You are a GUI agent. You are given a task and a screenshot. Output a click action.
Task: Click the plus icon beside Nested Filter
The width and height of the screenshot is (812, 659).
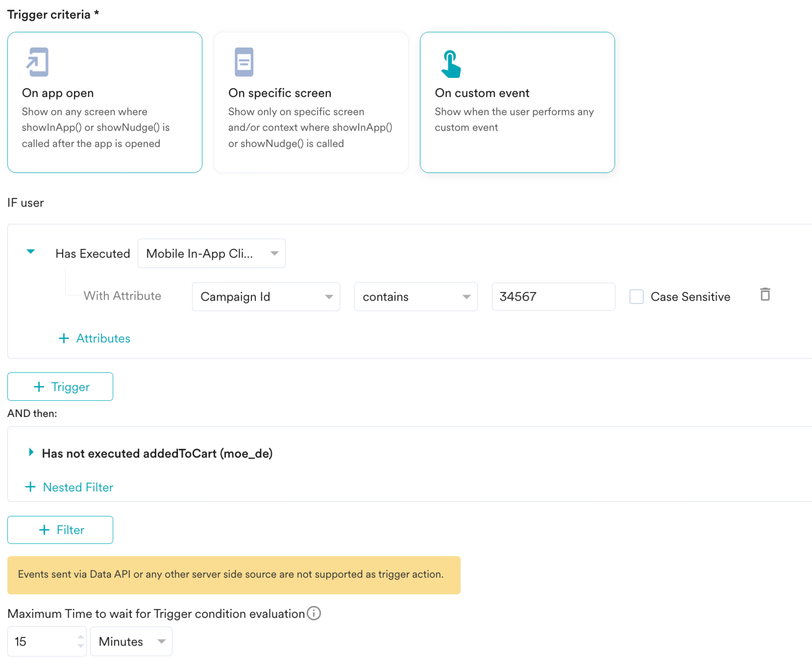30,487
